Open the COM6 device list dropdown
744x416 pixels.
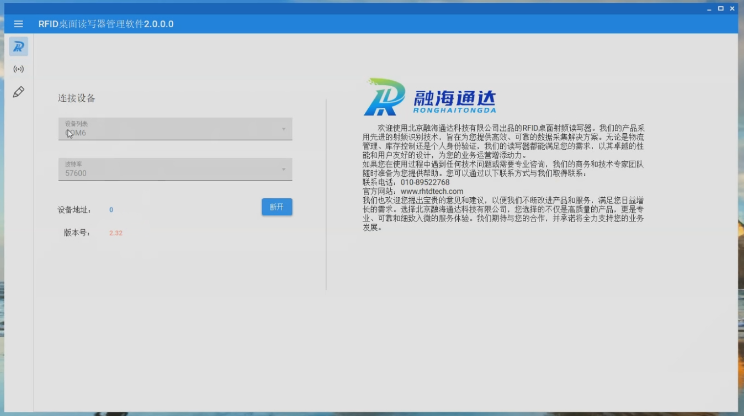[175, 129]
